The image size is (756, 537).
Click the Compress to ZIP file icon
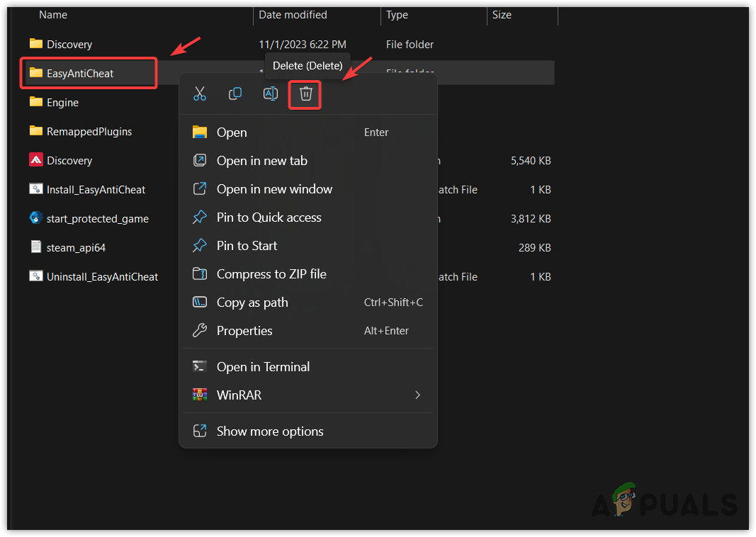tap(200, 273)
